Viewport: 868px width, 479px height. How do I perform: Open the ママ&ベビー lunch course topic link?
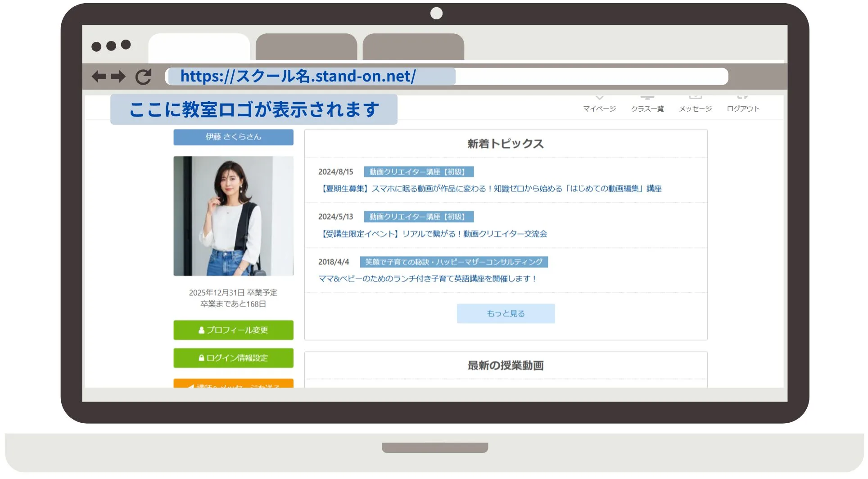[x=428, y=279]
